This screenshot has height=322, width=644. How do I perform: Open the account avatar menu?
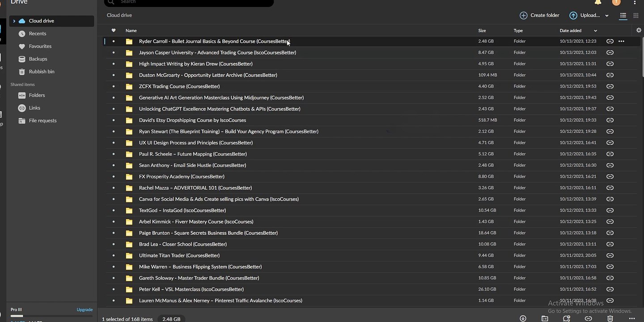[x=616, y=2]
